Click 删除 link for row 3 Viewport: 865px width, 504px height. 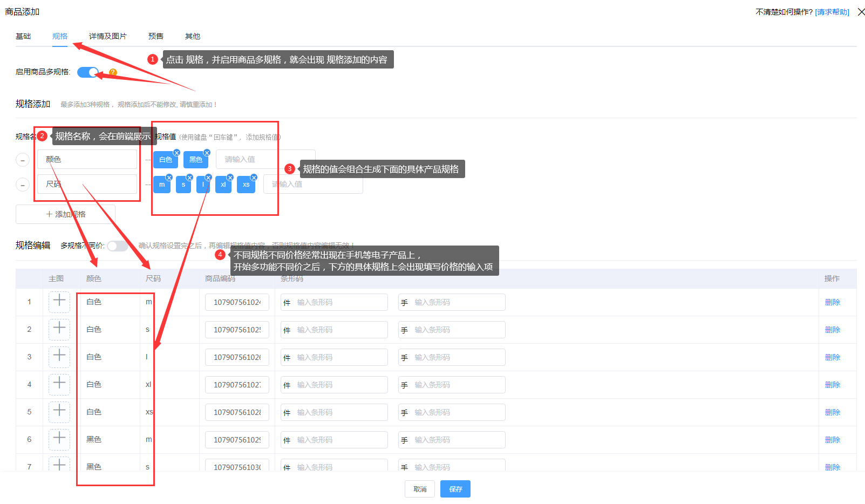point(832,357)
